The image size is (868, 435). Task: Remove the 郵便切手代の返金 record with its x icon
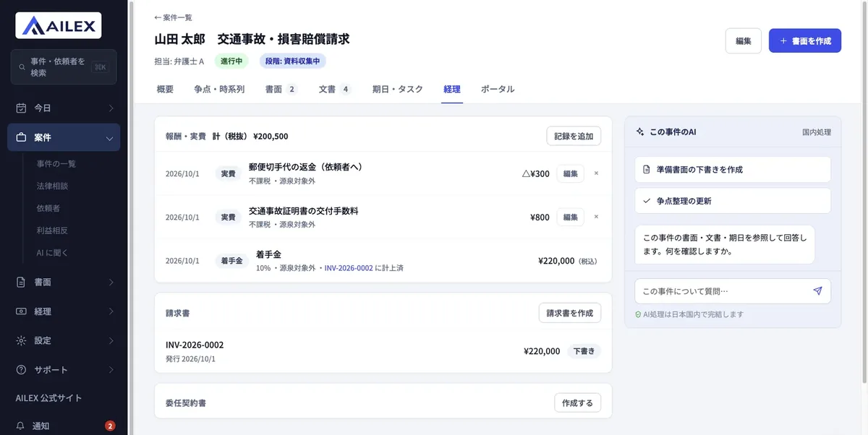click(596, 173)
